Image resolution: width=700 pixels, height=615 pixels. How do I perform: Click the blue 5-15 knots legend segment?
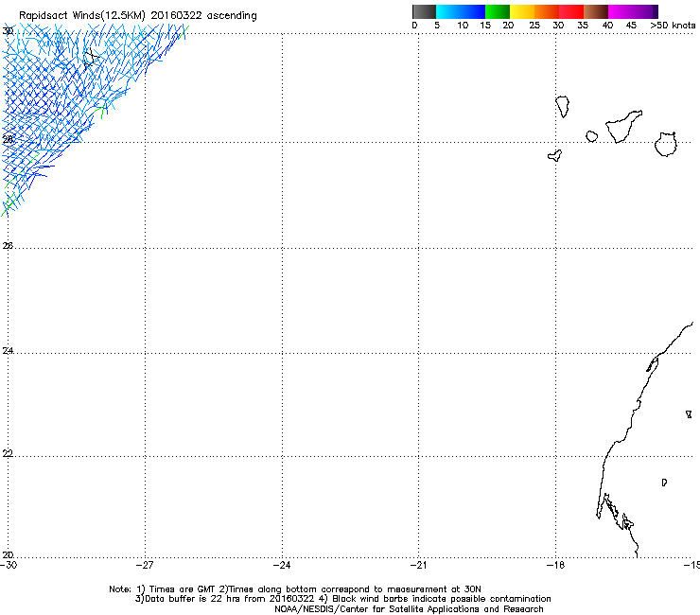pos(461,11)
